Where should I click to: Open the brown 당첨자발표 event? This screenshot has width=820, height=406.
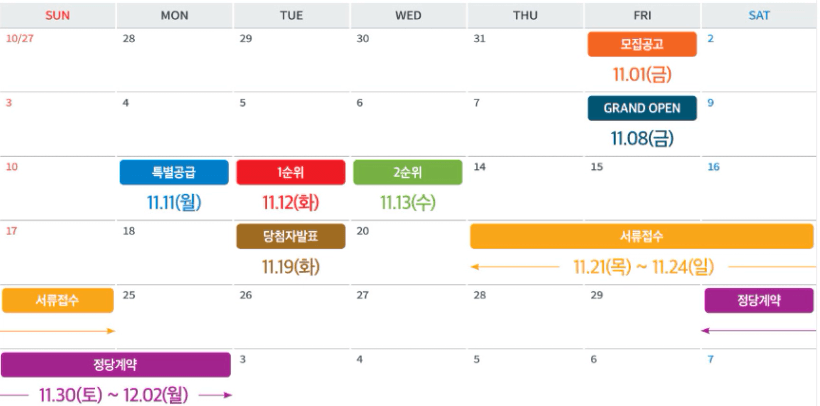point(290,236)
